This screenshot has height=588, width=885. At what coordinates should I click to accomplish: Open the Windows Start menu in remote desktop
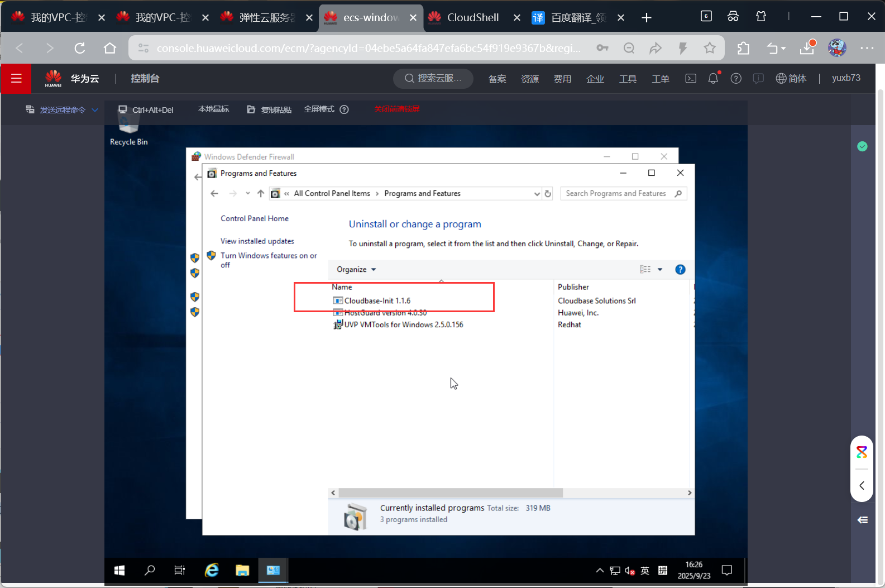point(119,570)
